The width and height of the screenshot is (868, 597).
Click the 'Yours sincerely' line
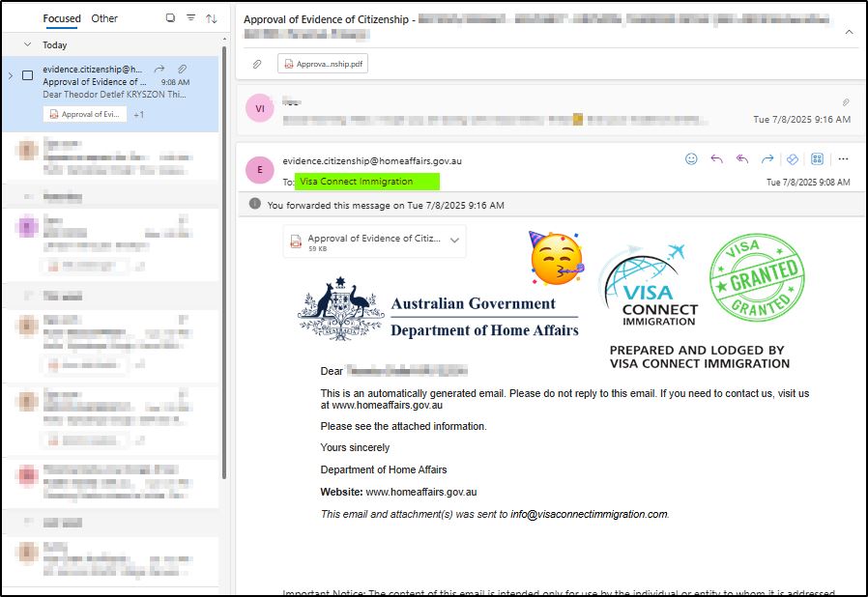[355, 447]
